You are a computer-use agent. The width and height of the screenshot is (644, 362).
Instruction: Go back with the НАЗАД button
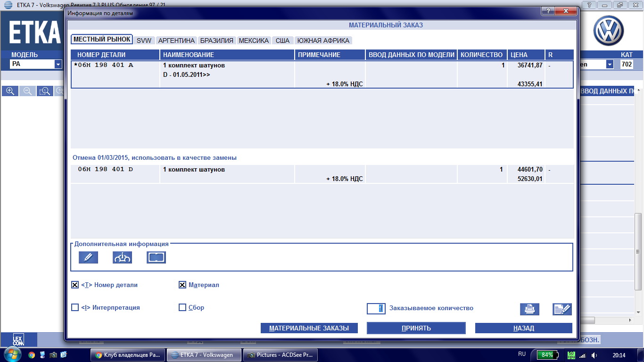pos(524,328)
